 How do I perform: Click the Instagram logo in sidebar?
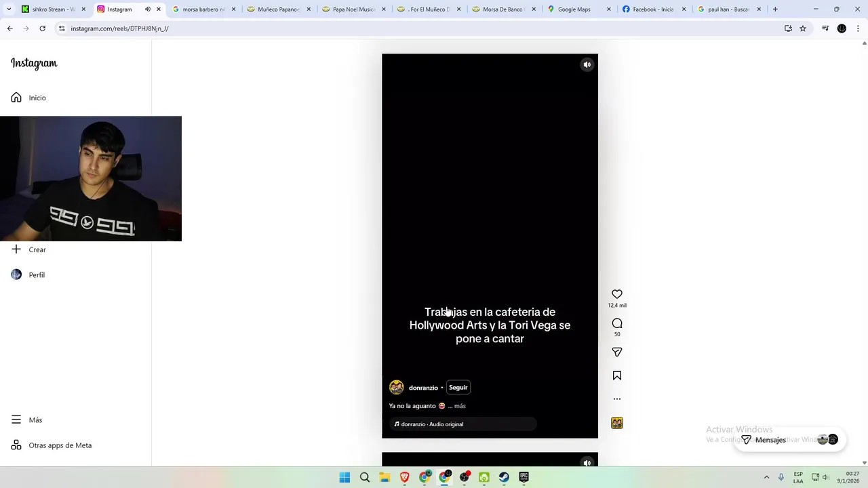pos(34,63)
